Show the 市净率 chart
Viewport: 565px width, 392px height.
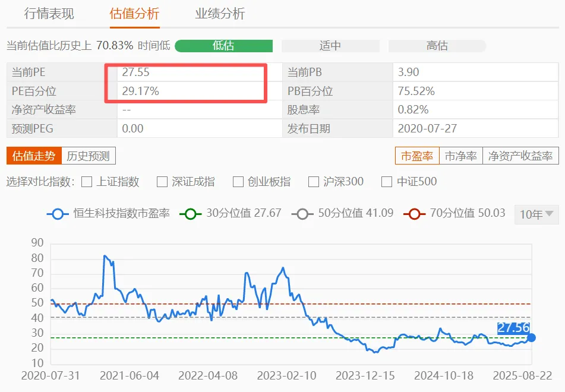click(461, 156)
